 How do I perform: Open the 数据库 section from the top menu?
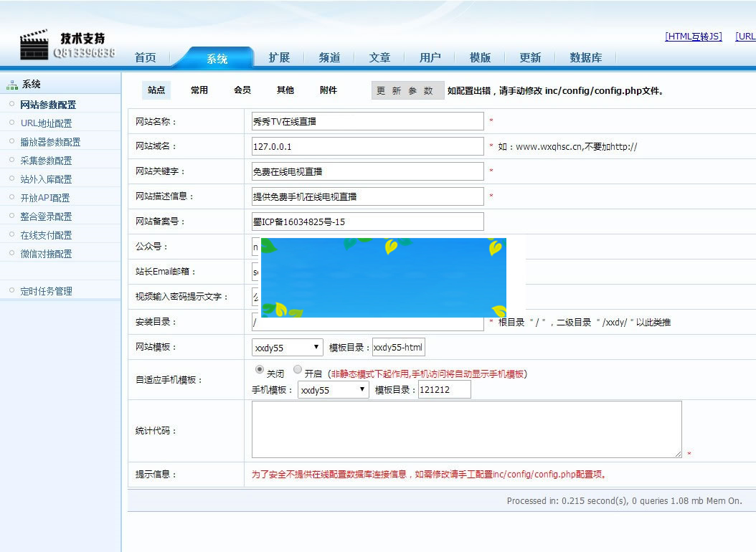585,58
